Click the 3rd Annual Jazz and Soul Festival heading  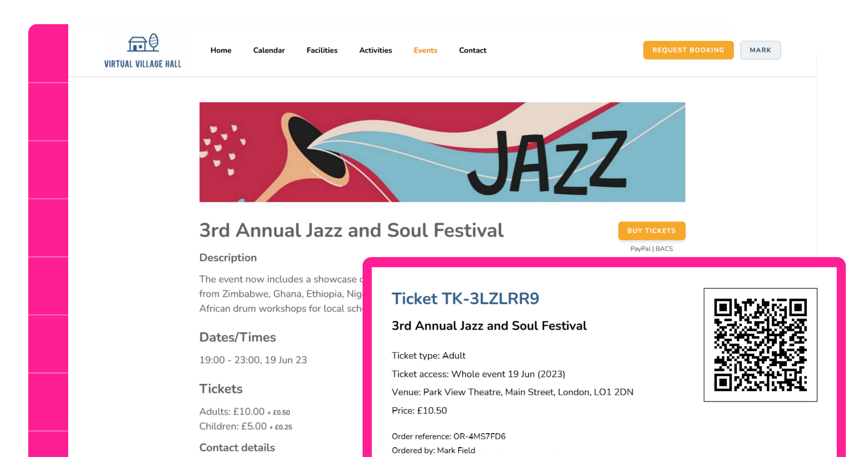[489, 325]
